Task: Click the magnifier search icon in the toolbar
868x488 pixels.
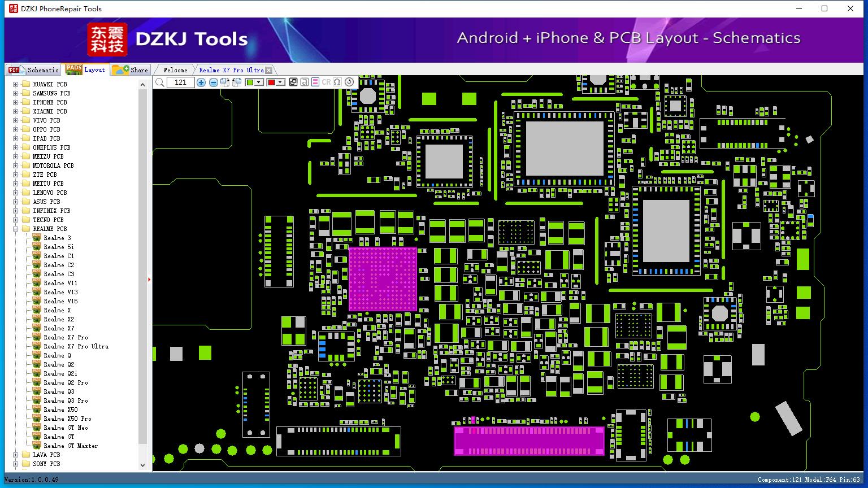Action: pos(160,82)
